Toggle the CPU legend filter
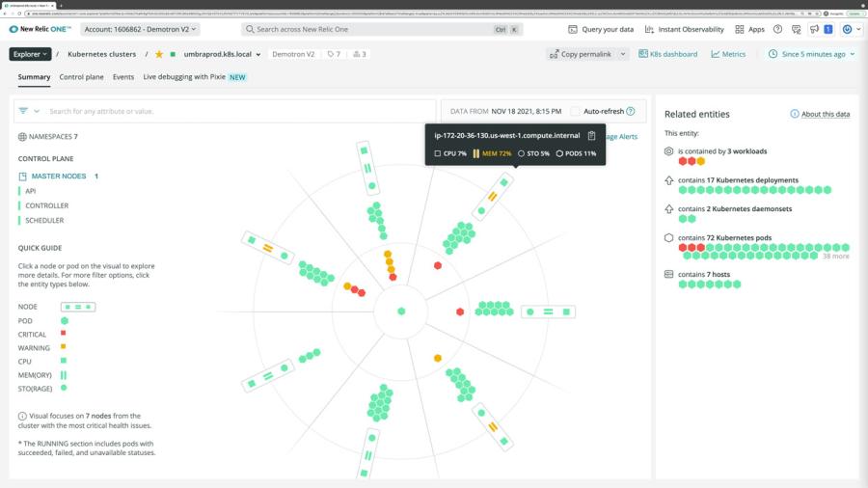The image size is (868, 488). point(63,361)
